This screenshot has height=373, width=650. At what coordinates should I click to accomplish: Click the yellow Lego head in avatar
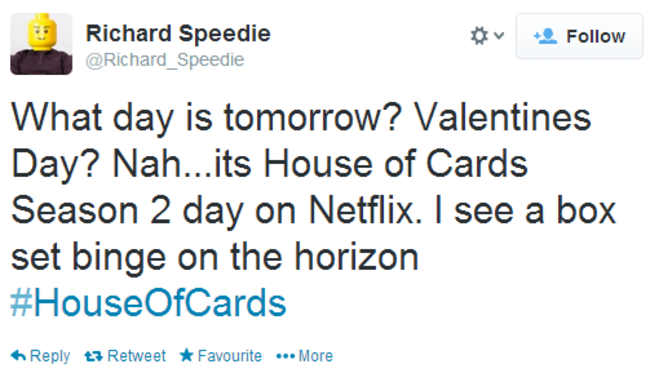point(41,31)
